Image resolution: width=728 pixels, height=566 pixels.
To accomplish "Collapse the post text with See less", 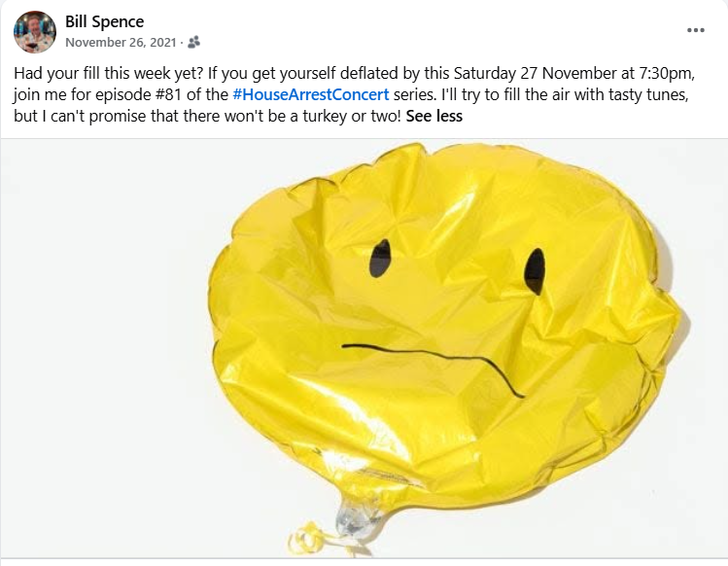I will click(434, 116).
